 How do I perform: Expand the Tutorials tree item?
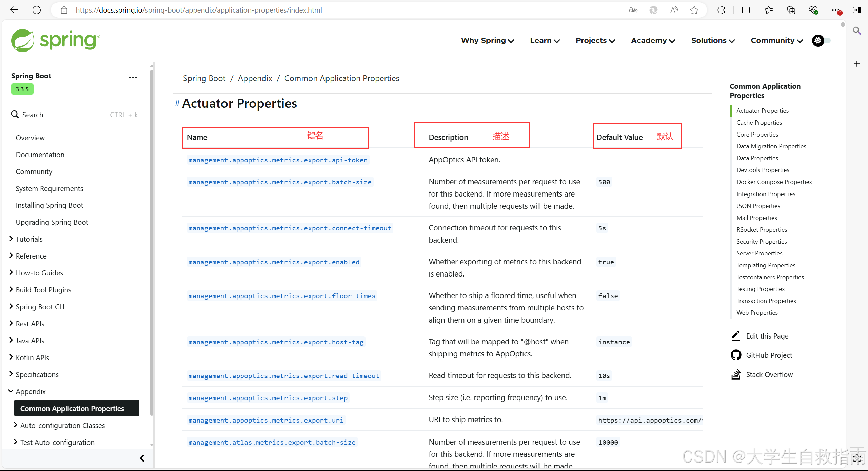click(11, 239)
